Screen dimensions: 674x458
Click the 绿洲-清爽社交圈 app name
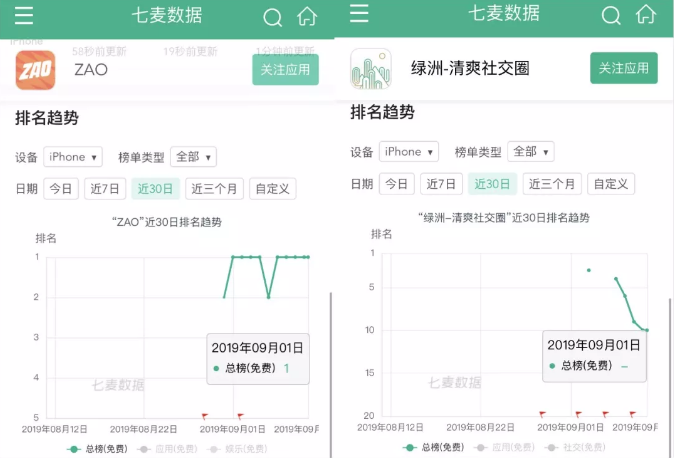(470, 68)
